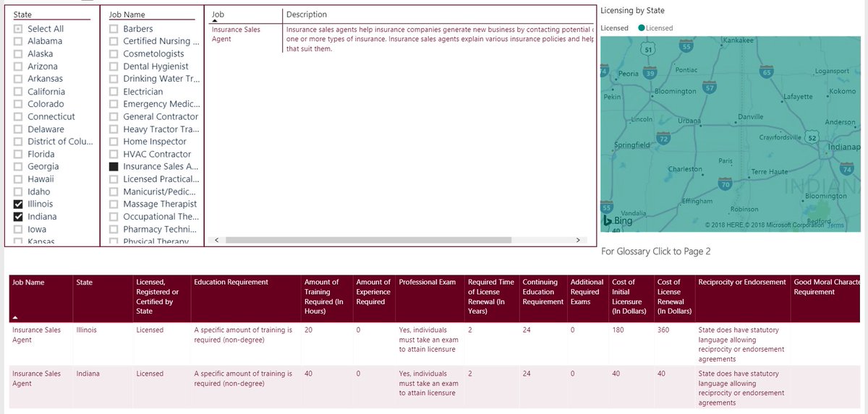The width and height of the screenshot is (868, 414).
Task: Check the Barbers job checkbox
Action: (114, 29)
